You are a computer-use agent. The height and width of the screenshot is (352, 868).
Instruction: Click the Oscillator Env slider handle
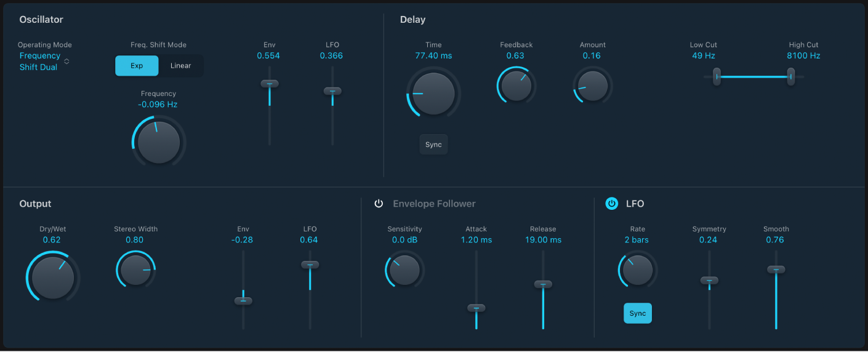click(x=270, y=84)
